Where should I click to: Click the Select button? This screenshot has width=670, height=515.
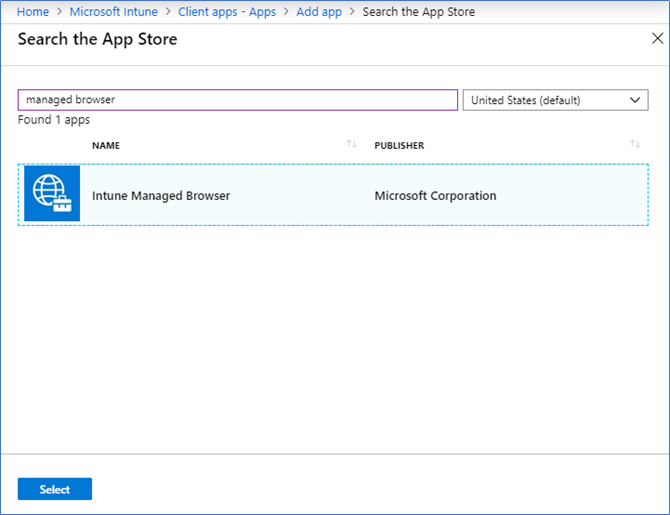[x=55, y=489]
